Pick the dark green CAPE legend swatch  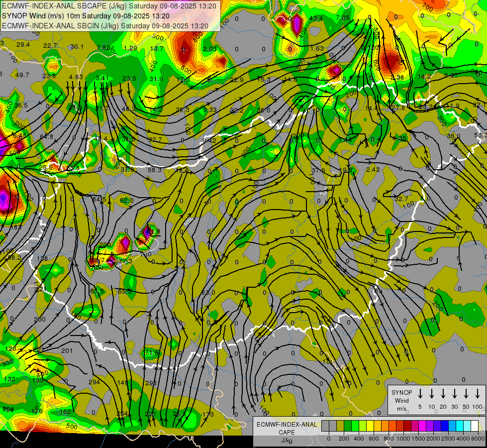(348, 426)
